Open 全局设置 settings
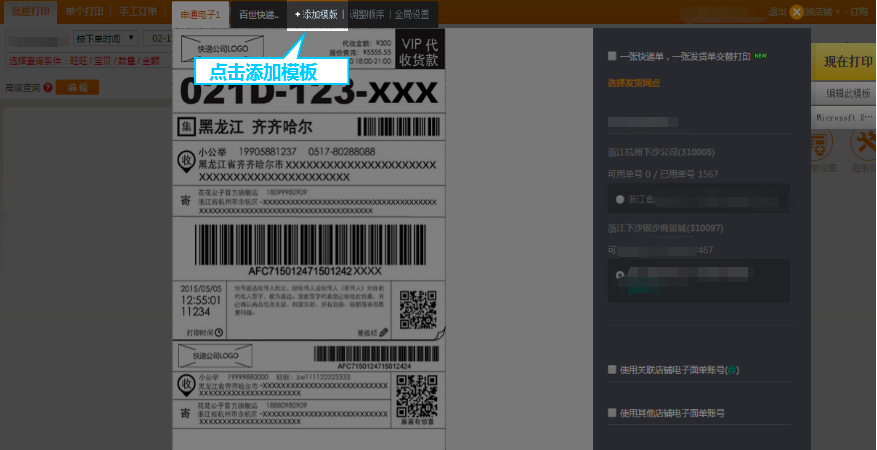The width and height of the screenshot is (877, 450). pos(411,15)
